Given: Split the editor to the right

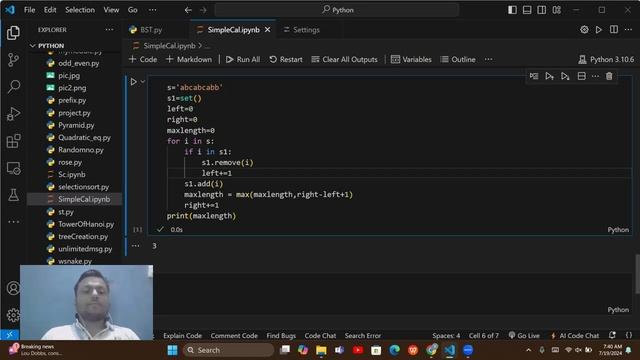Looking at the screenshot, I should [x=613, y=30].
